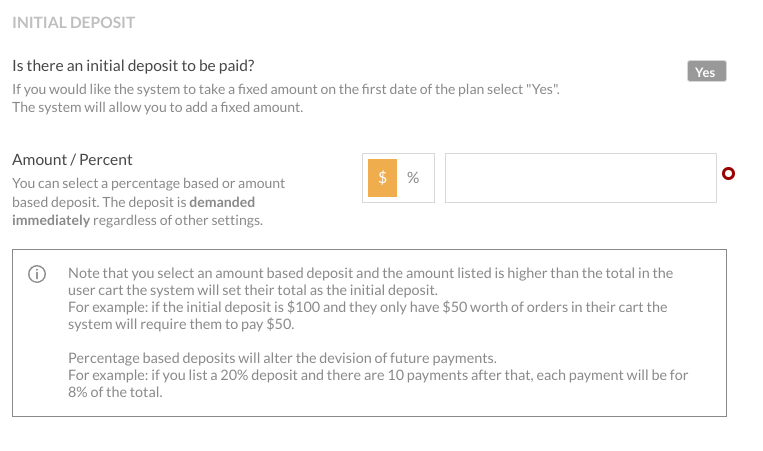Click the info icon in the note box
This screenshot has height=451, width=763.
click(37, 274)
